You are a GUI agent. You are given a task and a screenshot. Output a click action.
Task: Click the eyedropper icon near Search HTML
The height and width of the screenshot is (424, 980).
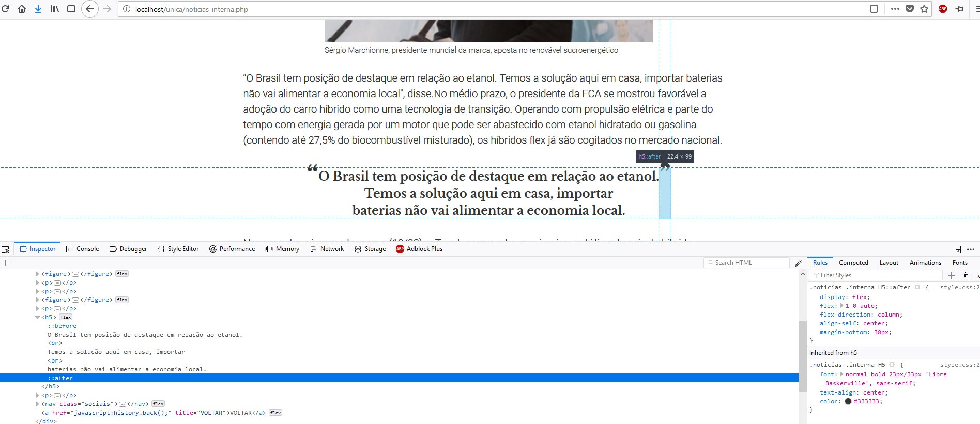(x=799, y=263)
